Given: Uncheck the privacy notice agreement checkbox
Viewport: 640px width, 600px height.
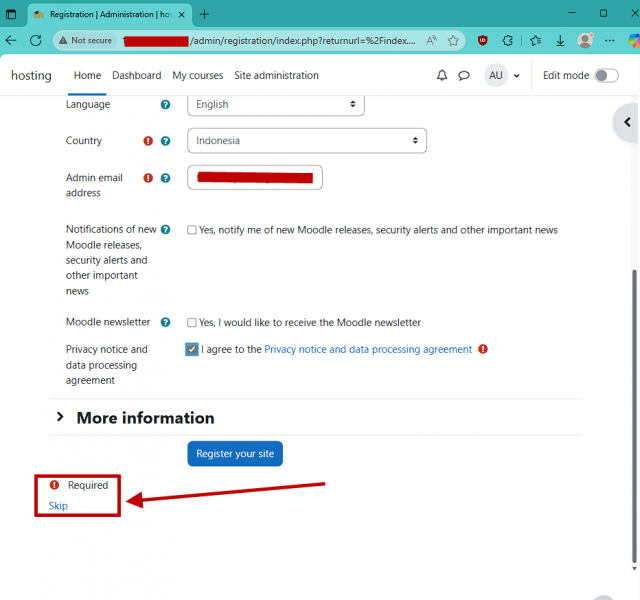Looking at the screenshot, I should (x=191, y=349).
